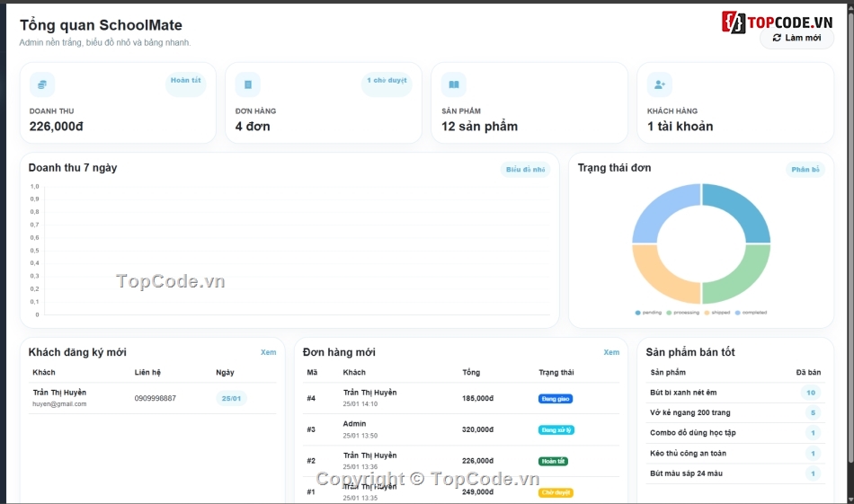Screen dimensions: 854x504
Task: Click the sold count badge 10
Action: (811, 393)
